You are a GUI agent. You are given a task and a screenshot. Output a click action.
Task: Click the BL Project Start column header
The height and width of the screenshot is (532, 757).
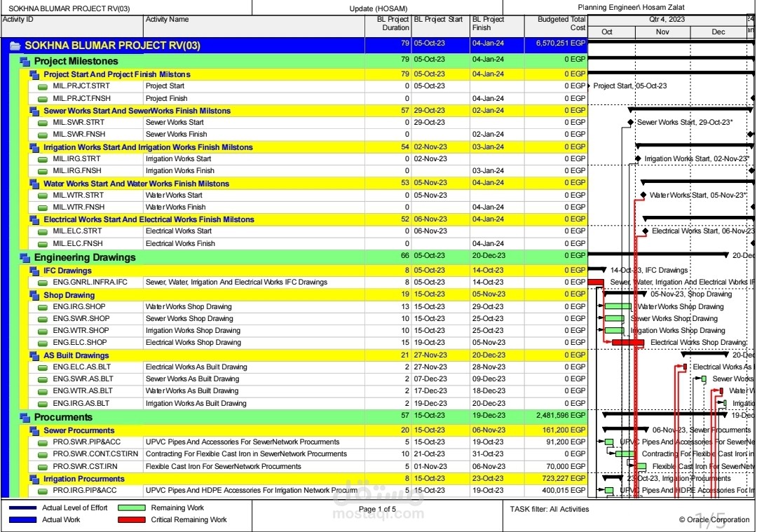tap(441, 26)
